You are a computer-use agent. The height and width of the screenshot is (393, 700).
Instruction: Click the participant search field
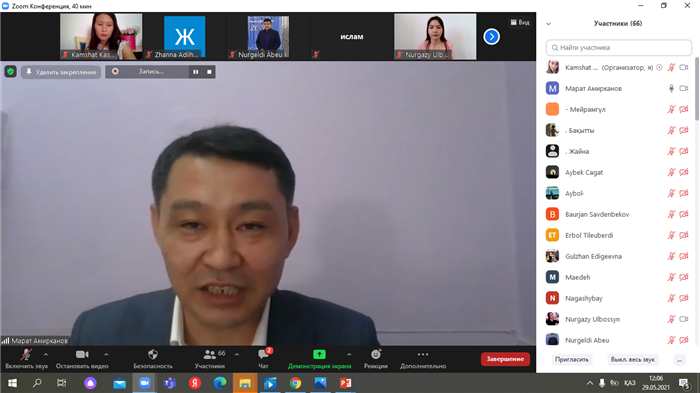click(x=619, y=47)
